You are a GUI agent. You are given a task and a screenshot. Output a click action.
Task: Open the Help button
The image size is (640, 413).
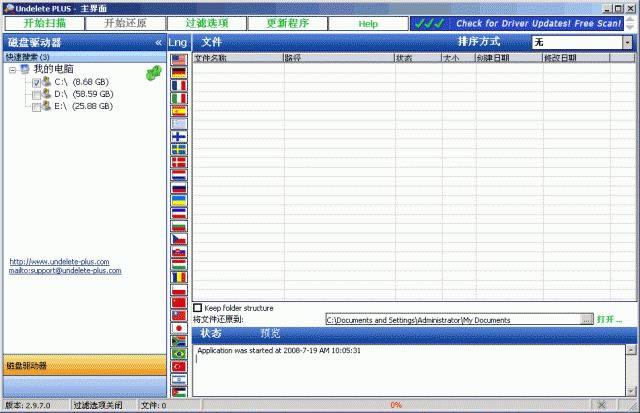coord(368,23)
